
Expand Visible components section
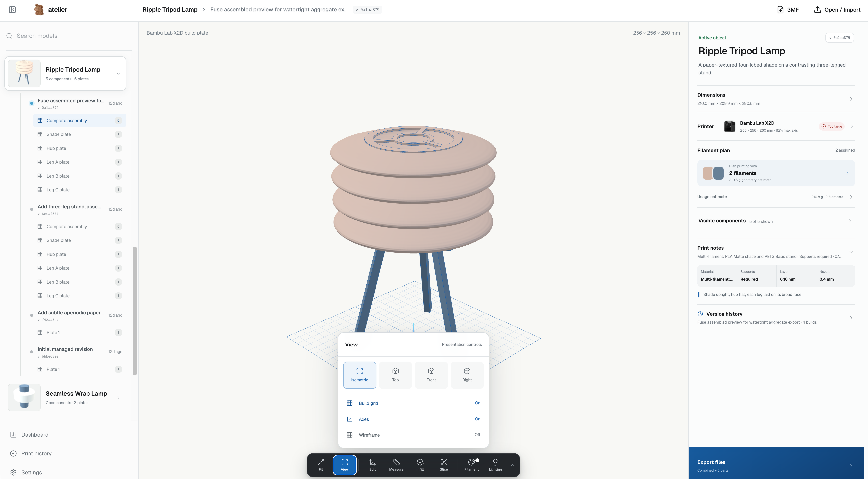776,221
